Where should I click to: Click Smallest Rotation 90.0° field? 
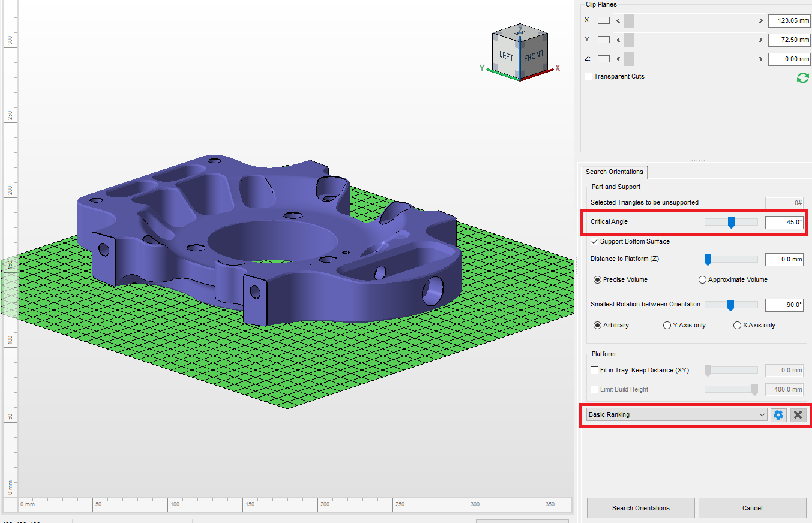(x=784, y=305)
